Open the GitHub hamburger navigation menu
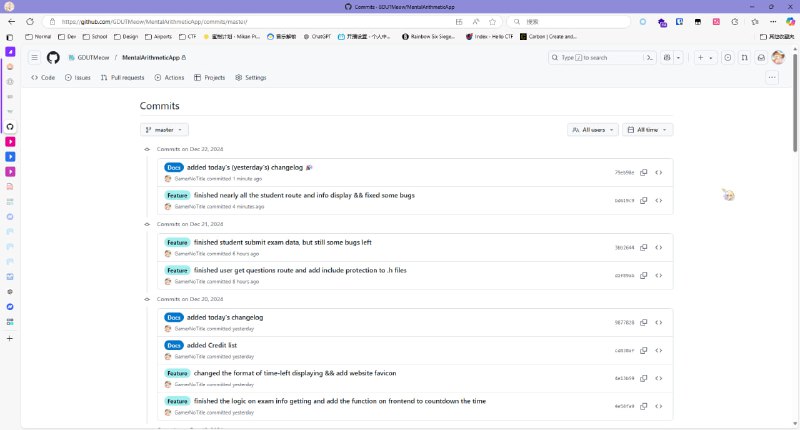 (34, 57)
